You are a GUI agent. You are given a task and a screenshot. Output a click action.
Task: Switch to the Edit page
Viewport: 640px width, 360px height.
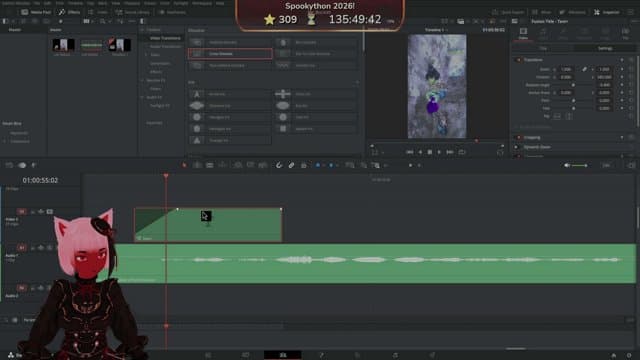(x=282, y=355)
